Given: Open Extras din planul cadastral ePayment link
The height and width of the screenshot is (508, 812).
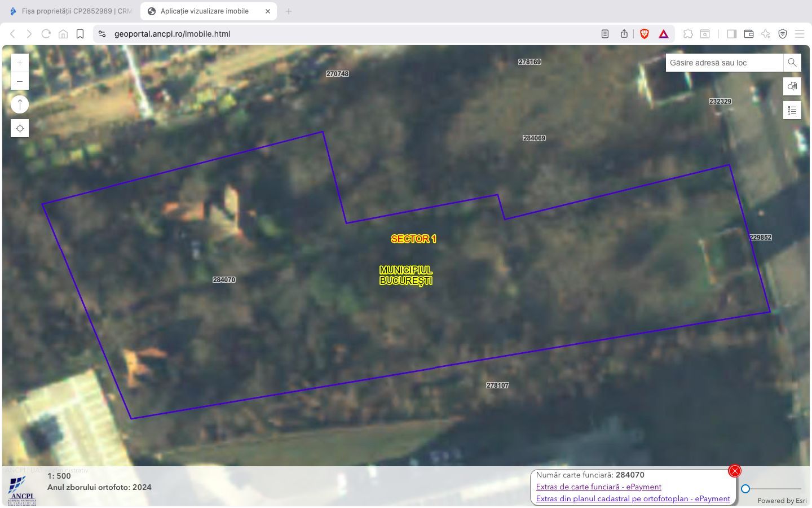Looking at the screenshot, I should (633, 498).
